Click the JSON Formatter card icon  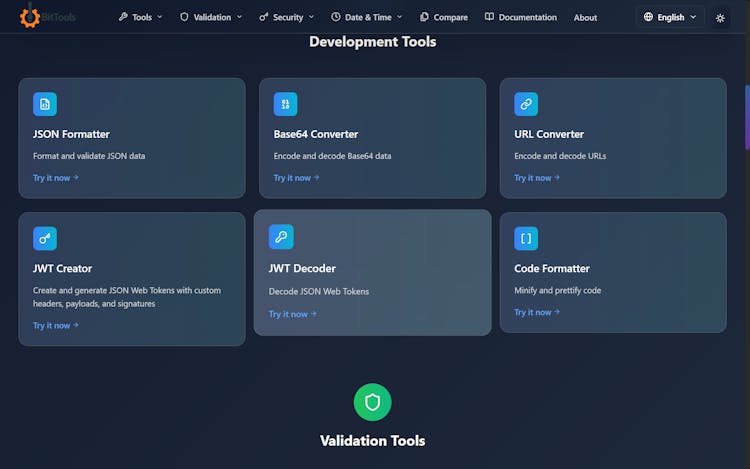click(x=45, y=104)
